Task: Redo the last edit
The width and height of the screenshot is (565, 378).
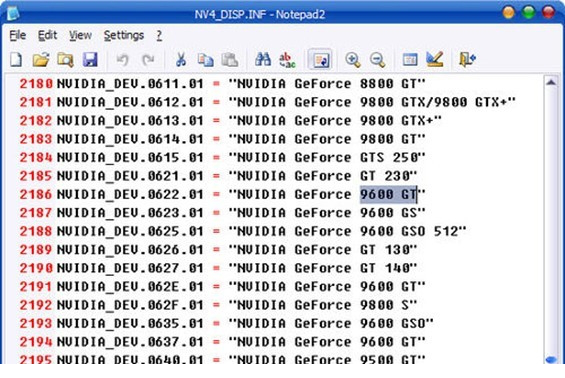Action: click(x=148, y=59)
